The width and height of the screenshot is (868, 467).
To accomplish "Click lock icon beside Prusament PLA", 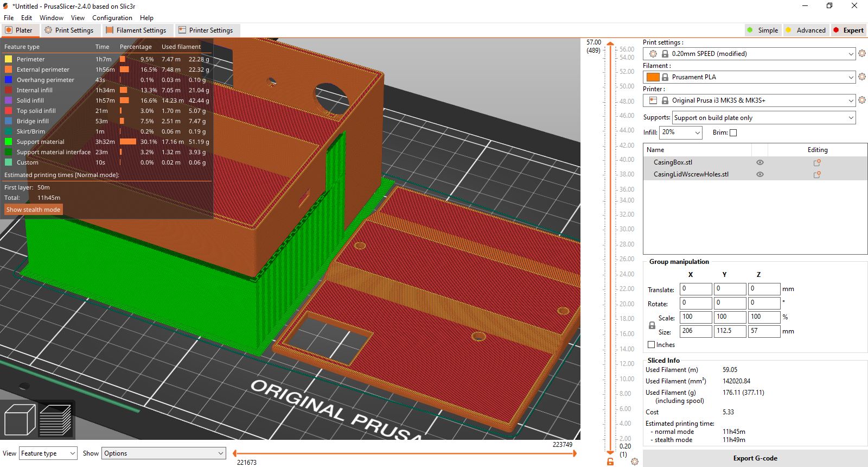I will 665,77.
